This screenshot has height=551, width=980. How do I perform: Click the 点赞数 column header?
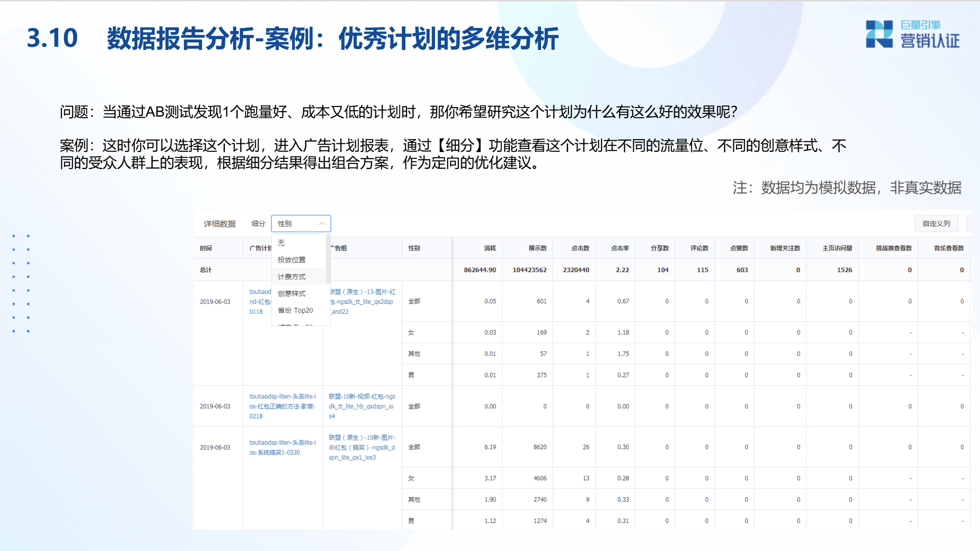tap(739, 248)
